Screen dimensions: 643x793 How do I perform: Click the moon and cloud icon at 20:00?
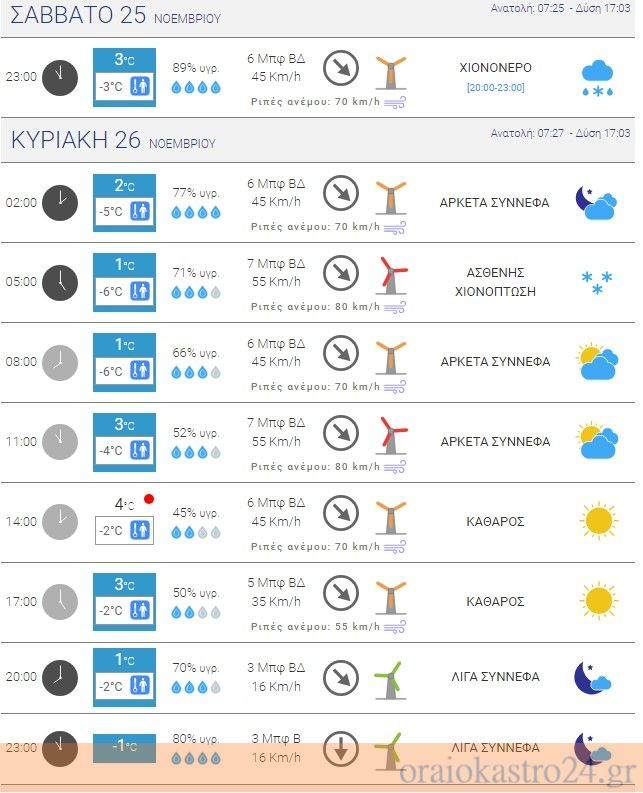pos(593,678)
